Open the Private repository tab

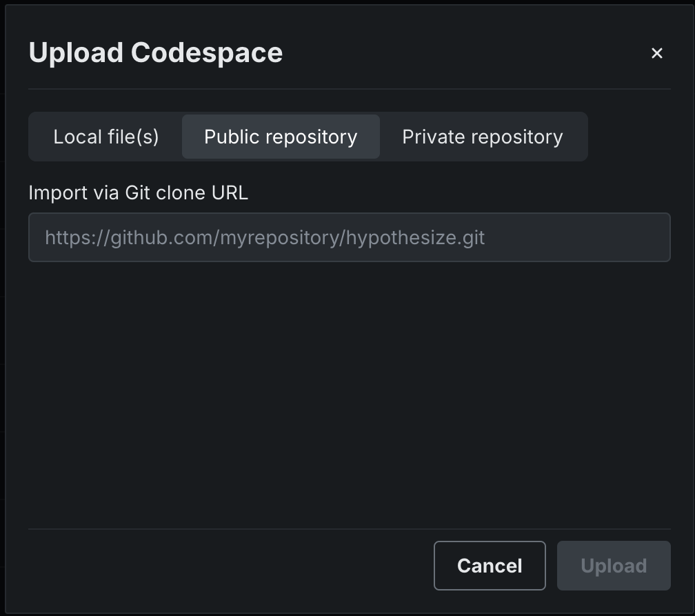pyautogui.click(x=483, y=137)
